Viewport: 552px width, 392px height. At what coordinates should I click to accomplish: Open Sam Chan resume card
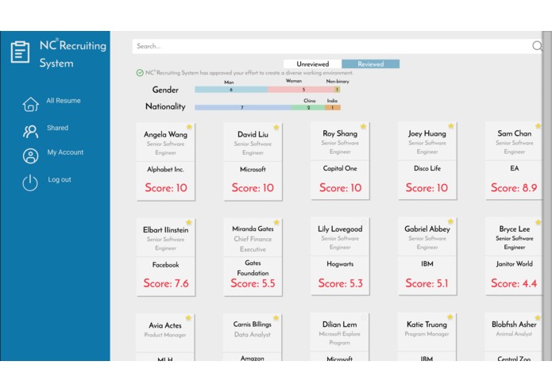pos(514,161)
